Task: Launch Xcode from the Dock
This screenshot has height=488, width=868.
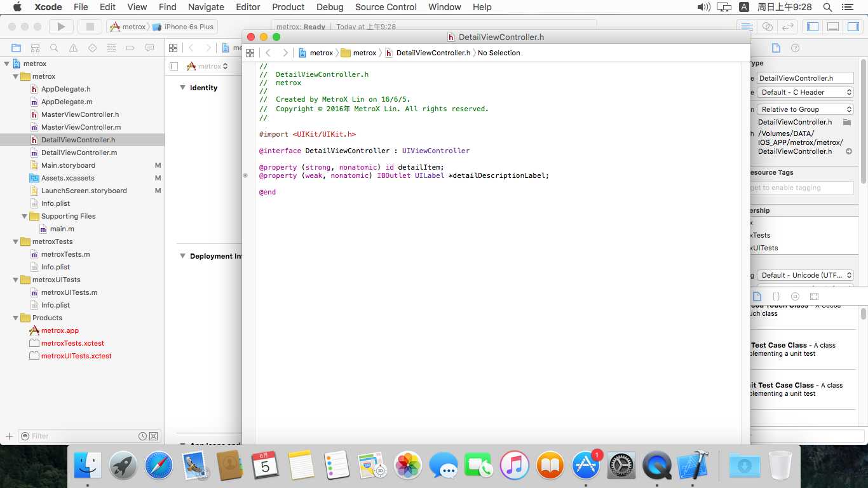Action: tap(692, 466)
